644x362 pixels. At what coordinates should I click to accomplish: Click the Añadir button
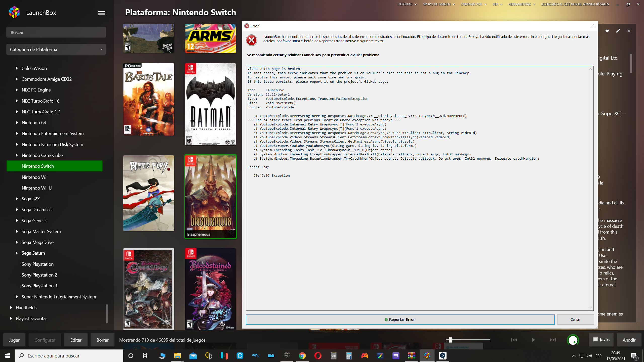pos(629,340)
